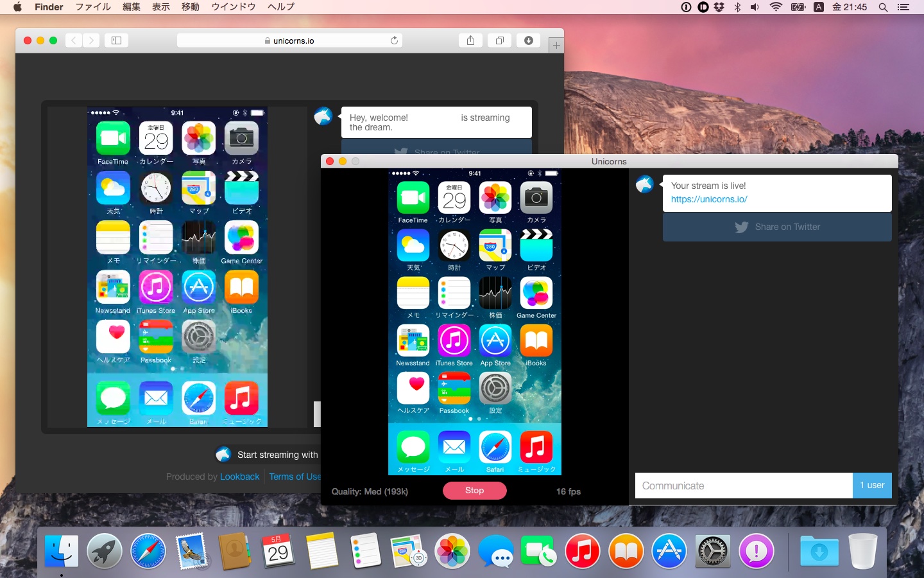Stop the stream in the Unicorns window
The height and width of the screenshot is (578, 924).
click(475, 491)
